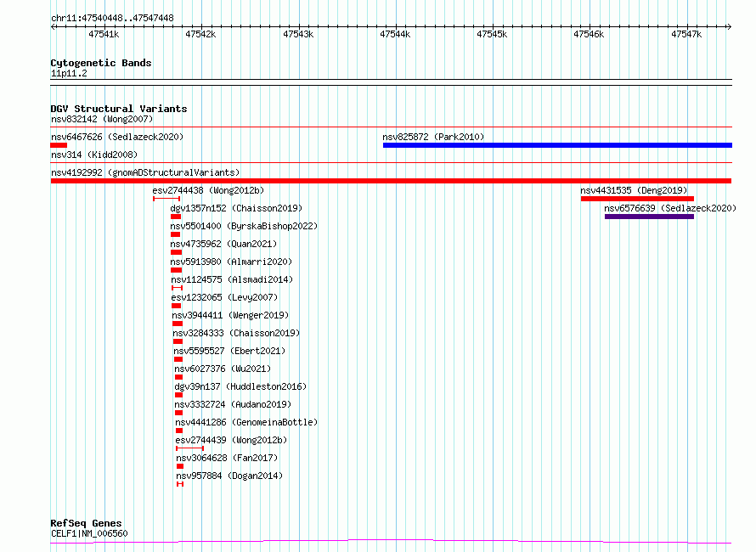Click the DGV Structural Variants track title
This screenshot has height=552, width=756.
pos(119,109)
